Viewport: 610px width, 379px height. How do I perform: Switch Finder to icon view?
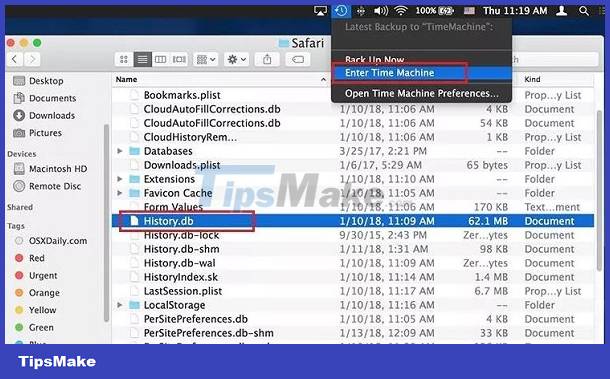coord(124,60)
